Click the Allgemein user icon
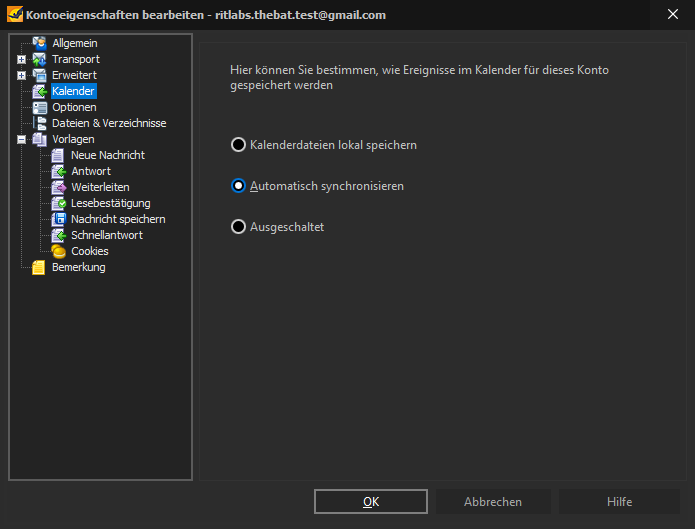 [39, 43]
